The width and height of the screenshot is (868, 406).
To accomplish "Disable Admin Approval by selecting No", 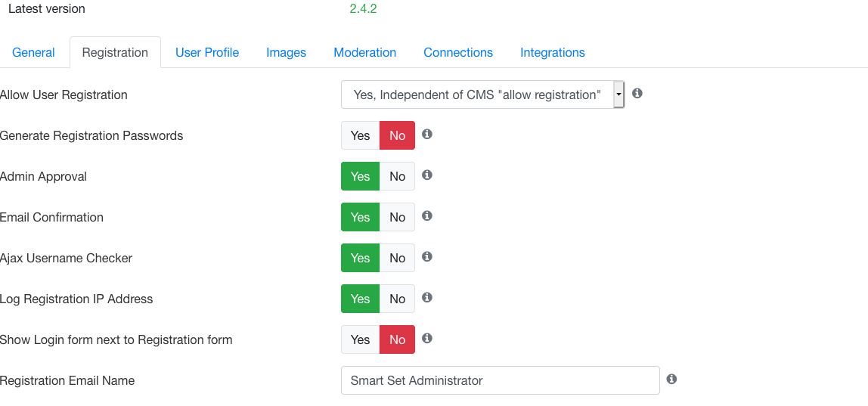I will tap(397, 176).
